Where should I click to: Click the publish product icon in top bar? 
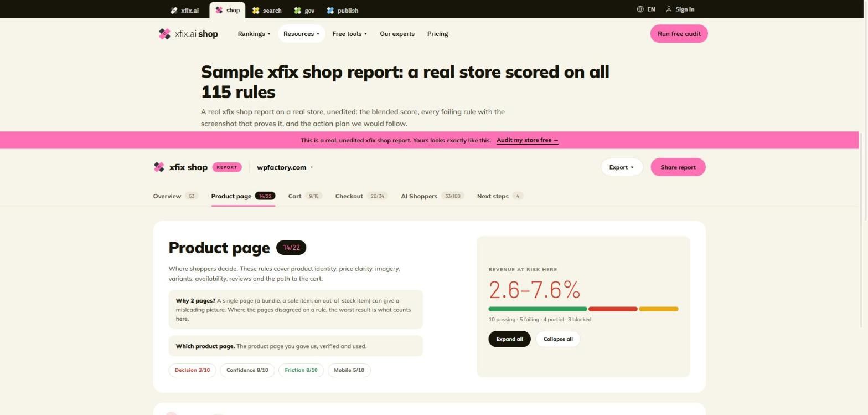coord(330,11)
